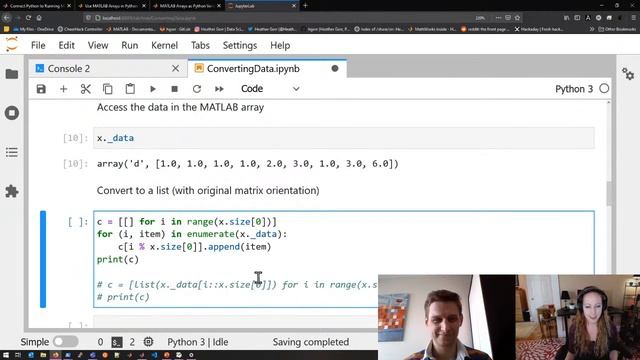Image resolution: width=640 pixels, height=360 pixels.
Task: Click the JupyterLab logo
Action: pyautogui.click(x=12, y=44)
